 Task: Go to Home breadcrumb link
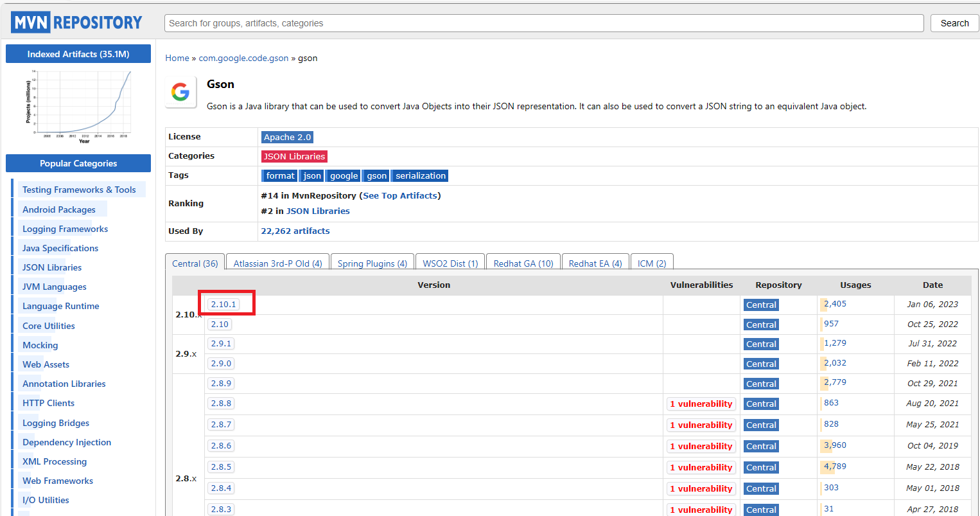coord(177,58)
